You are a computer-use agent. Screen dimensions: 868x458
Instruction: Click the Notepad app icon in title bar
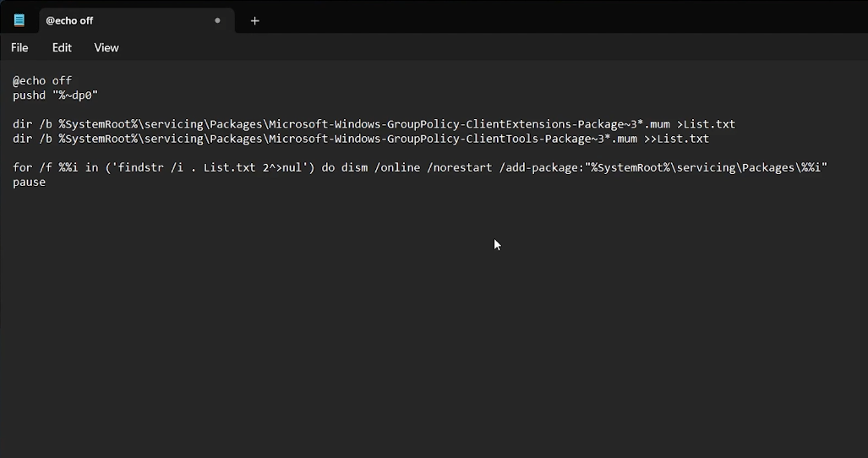click(19, 20)
